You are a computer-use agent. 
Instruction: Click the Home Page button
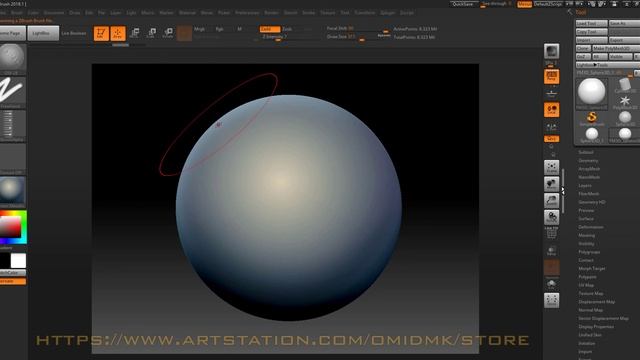pyautogui.click(x=12, y=33)
